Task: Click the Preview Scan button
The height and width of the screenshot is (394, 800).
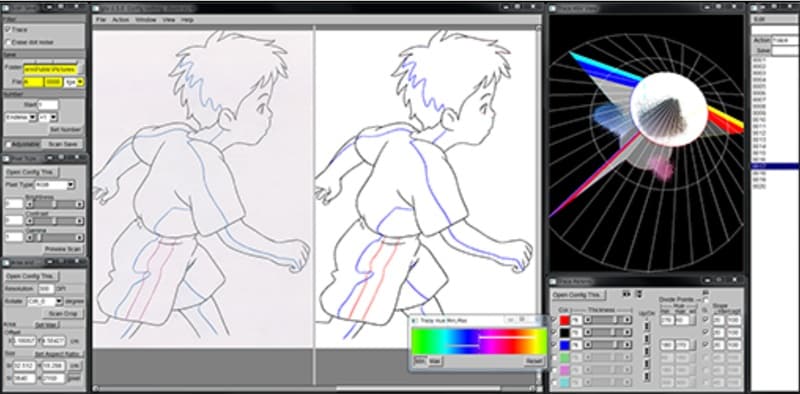Action: point(63,250)
